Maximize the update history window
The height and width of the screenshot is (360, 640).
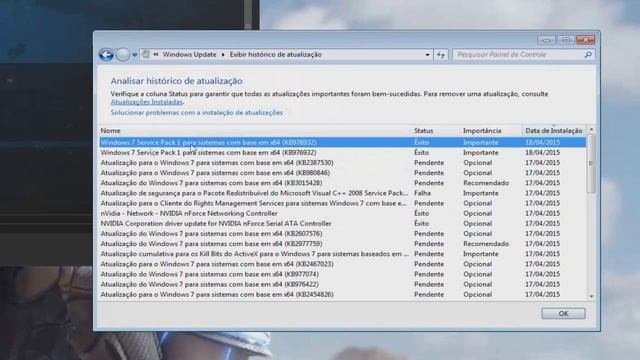pos(566,40)
